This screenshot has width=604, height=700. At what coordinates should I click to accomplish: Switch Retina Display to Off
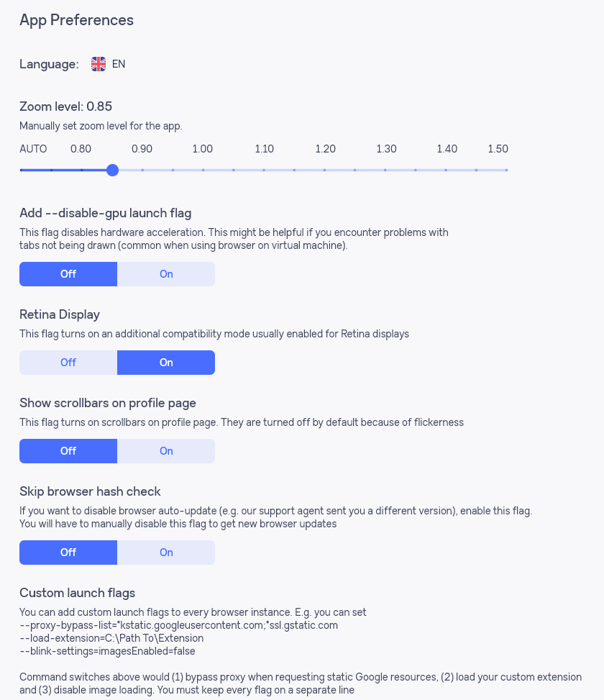(68, 363)
